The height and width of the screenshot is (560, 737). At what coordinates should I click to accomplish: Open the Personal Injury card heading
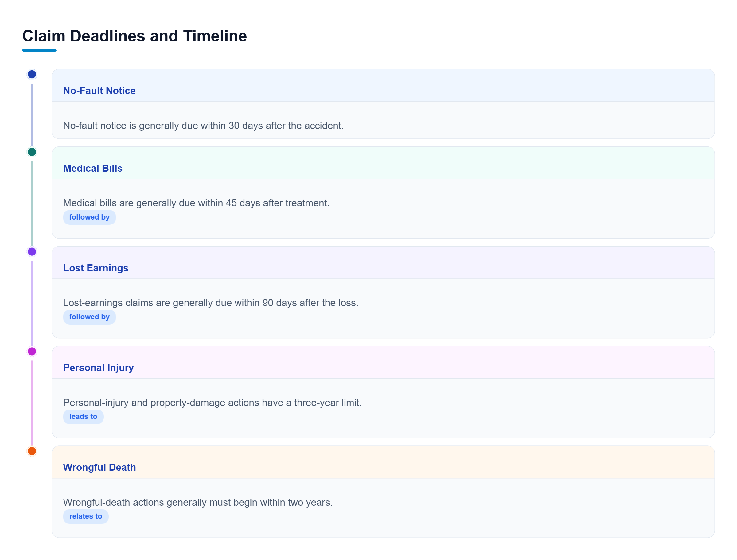(98, 367)
